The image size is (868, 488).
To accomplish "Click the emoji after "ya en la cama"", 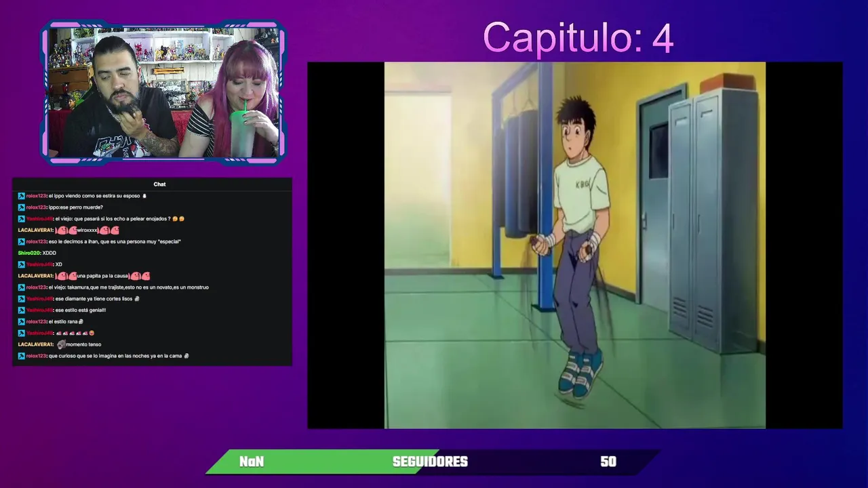I will pyautogui.click(x=186, y=356).
